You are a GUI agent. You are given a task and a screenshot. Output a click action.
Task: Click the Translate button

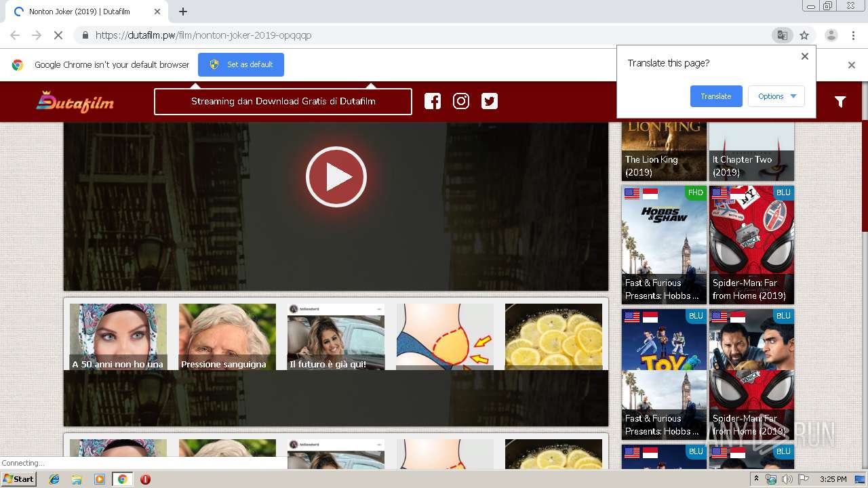click(x=716, y=96)
